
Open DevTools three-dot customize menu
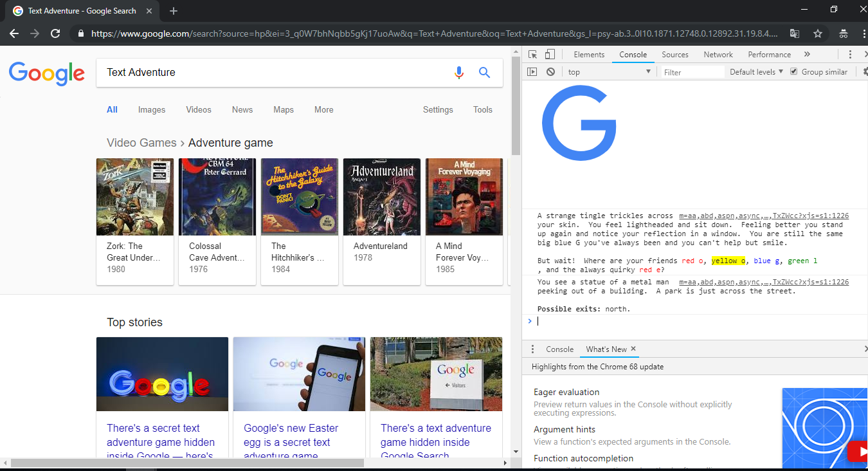tap(850, 55)
